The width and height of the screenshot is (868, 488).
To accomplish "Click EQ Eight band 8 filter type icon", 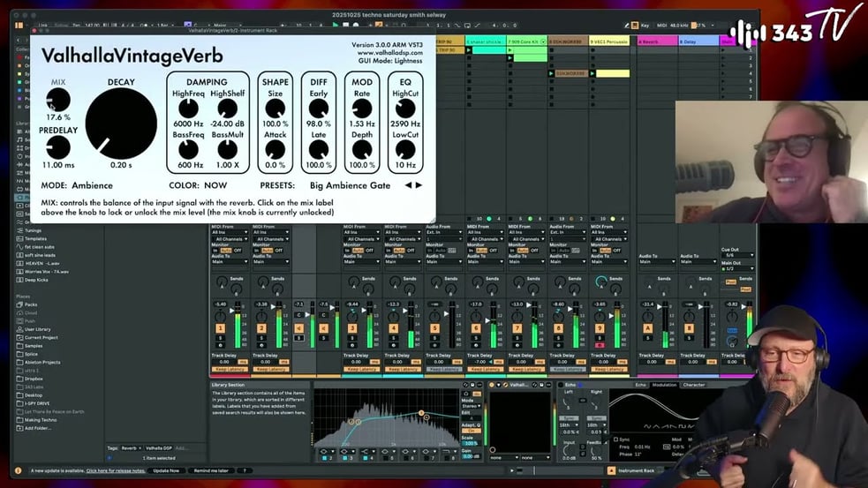I will pyautogui.click(x=447, y=452).
